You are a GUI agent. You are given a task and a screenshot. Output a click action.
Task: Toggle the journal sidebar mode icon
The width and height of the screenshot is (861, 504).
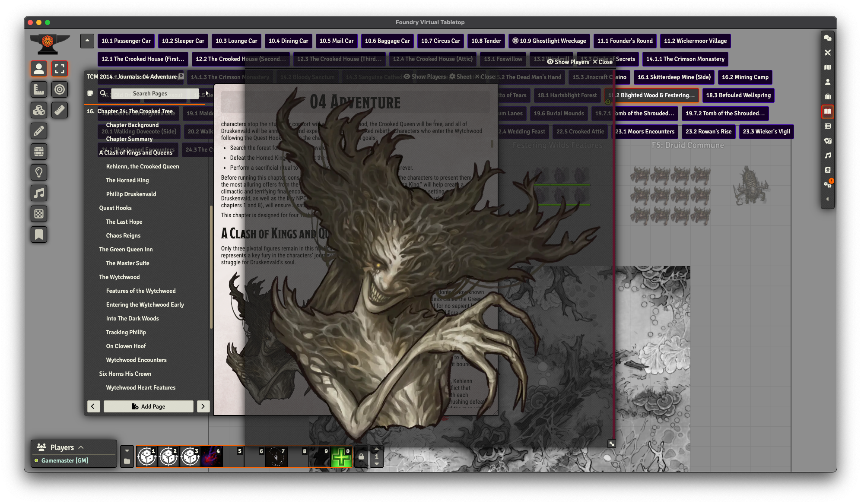point(90,93)
